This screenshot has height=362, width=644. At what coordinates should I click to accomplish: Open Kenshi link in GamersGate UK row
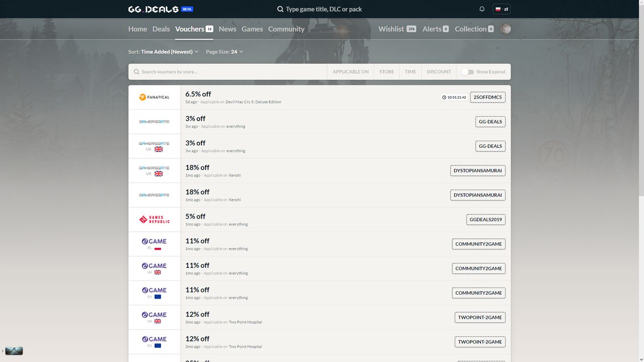(235, 175)
